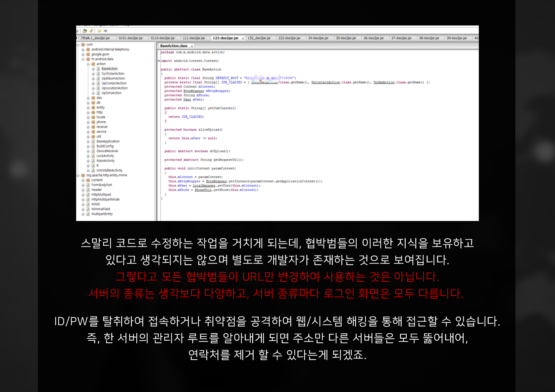Image resolution: width=555 pixels, height=392 pixels.
Task: Expand the entity package node
Action: 88,108
